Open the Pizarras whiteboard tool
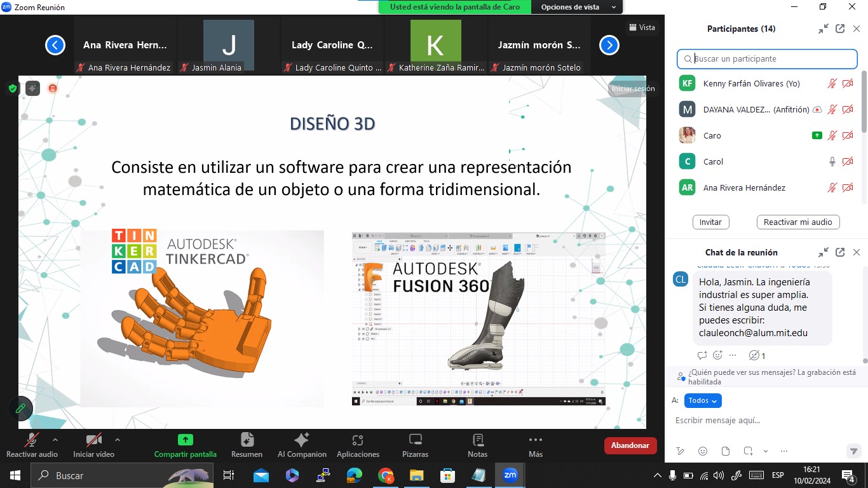Screen dimensions: 868x488 pyautogui.click(x=415, y=440)
